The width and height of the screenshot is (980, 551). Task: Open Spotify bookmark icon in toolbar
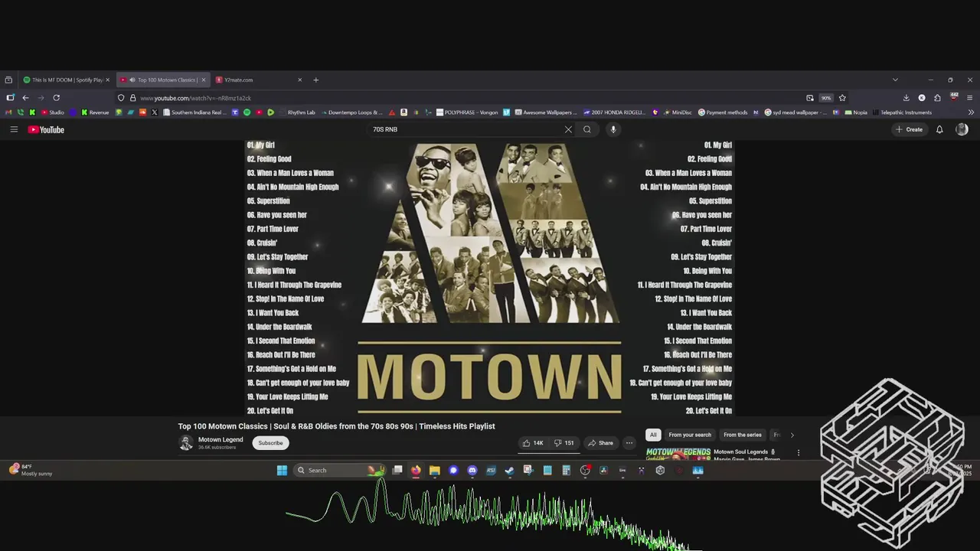247,112
